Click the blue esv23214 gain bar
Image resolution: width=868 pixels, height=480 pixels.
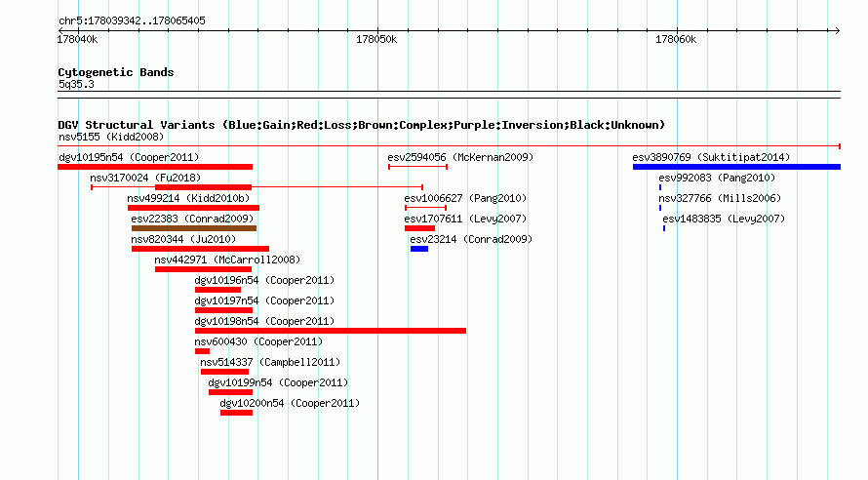tap(419, 249)
